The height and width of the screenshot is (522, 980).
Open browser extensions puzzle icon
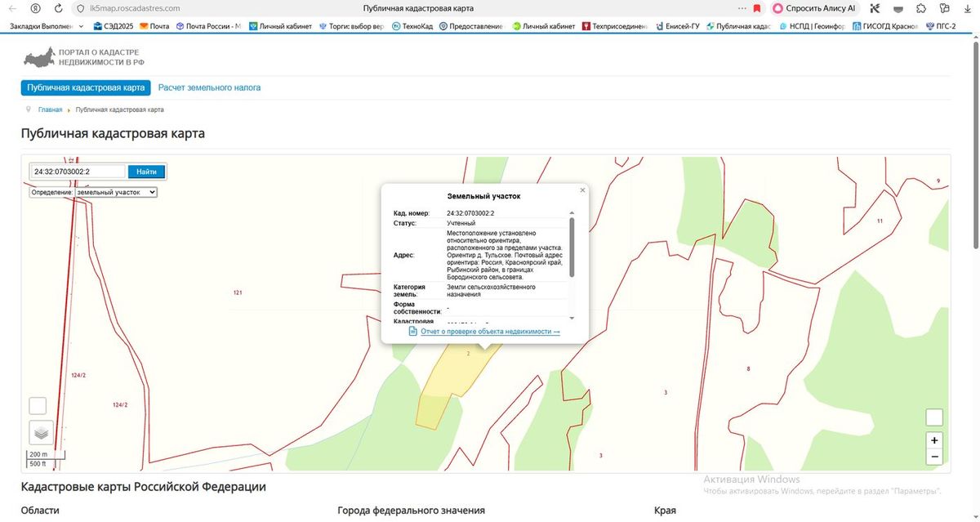click(921, 8)
